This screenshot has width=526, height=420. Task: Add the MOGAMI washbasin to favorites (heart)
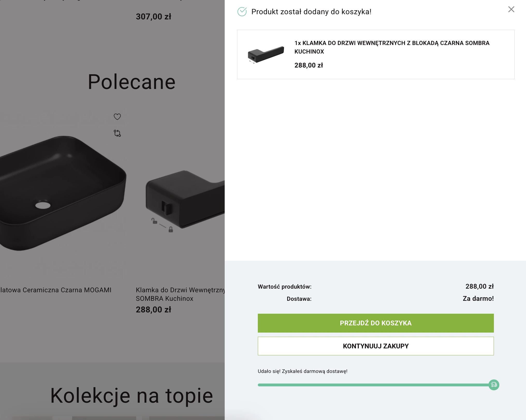pos(117,117)
